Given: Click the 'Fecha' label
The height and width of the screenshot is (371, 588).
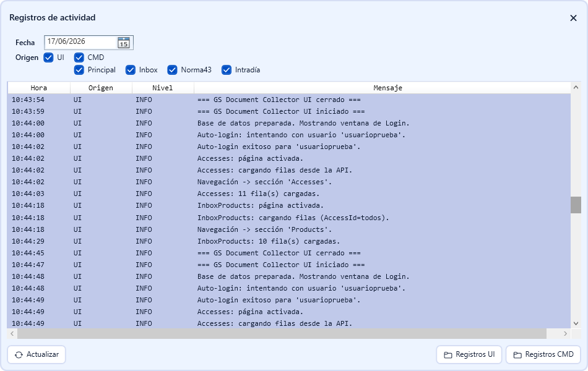Looking at the screenshot, I should point(25,43).
